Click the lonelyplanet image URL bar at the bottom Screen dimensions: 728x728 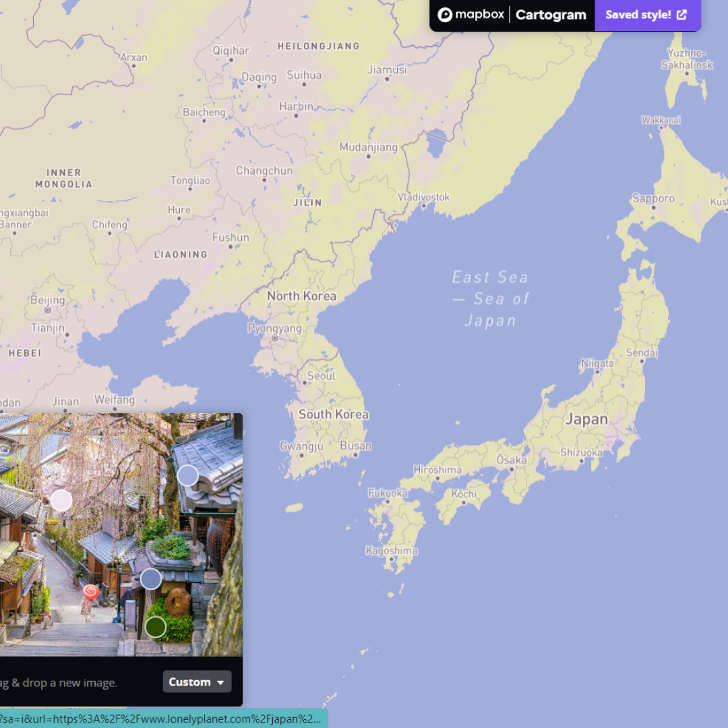(x=162, y=721)
